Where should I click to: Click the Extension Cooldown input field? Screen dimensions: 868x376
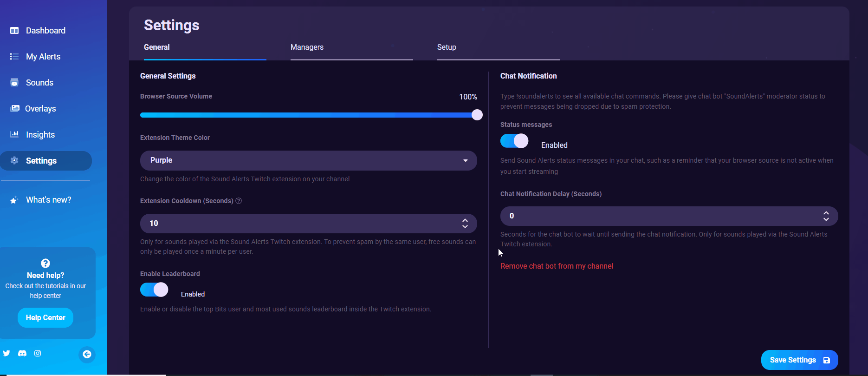pos(309,224)
